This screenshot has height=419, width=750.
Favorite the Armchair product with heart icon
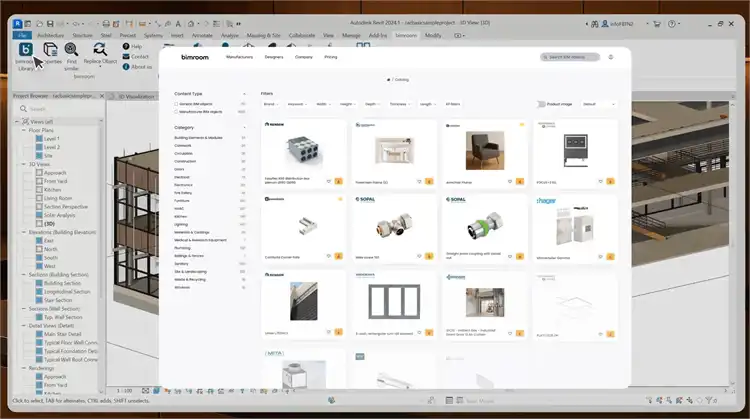coord(510,181)
